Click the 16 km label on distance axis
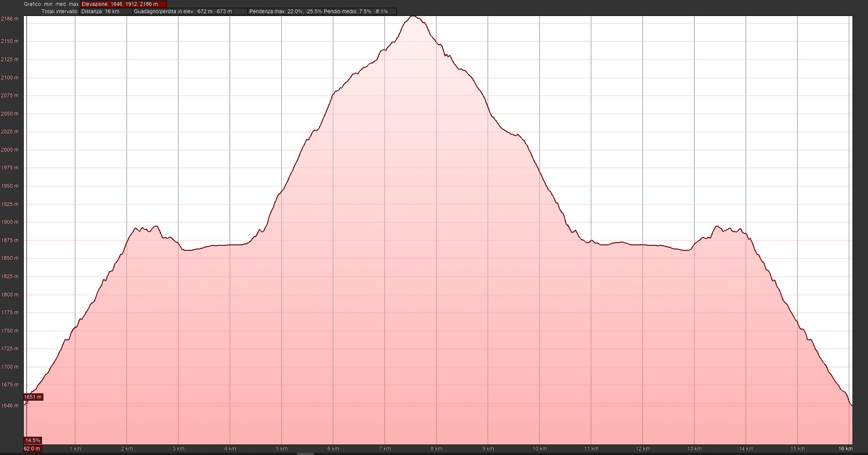This screenshot has height=455, width=868. 846,449
